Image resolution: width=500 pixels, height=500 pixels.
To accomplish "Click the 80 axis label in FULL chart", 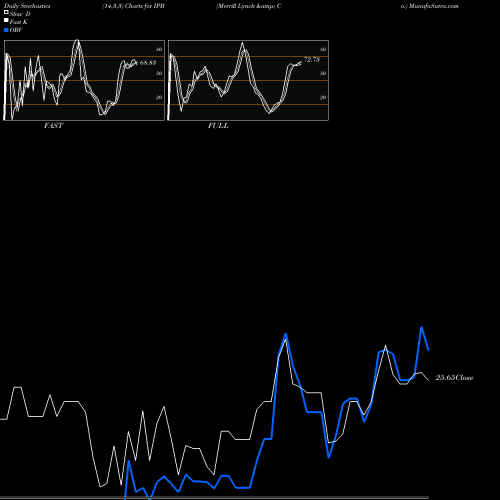I will pyautogui.click(x=323, y=50).
